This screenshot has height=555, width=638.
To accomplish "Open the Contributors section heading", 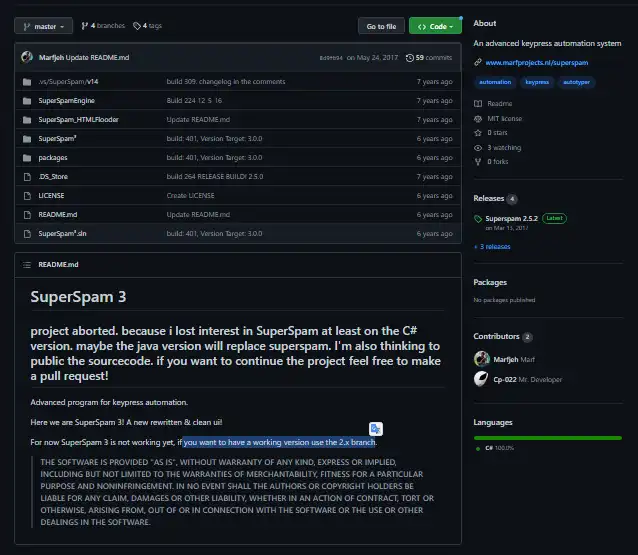I will 496,336.
